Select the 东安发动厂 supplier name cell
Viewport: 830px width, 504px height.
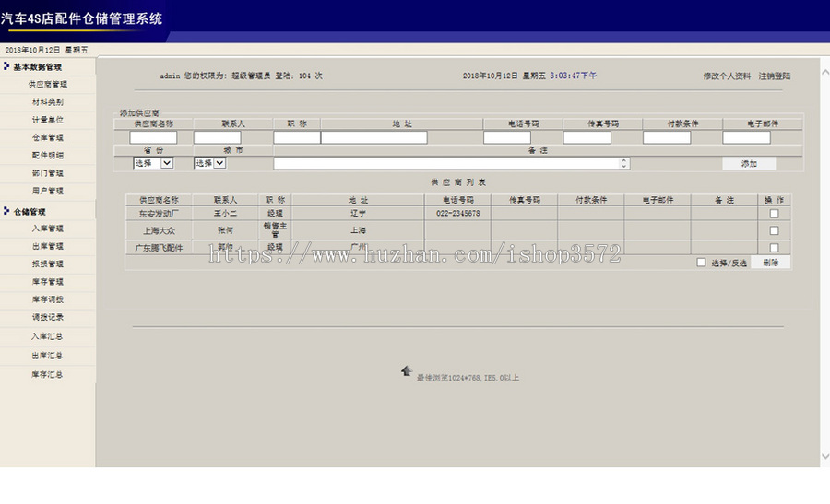159,214
